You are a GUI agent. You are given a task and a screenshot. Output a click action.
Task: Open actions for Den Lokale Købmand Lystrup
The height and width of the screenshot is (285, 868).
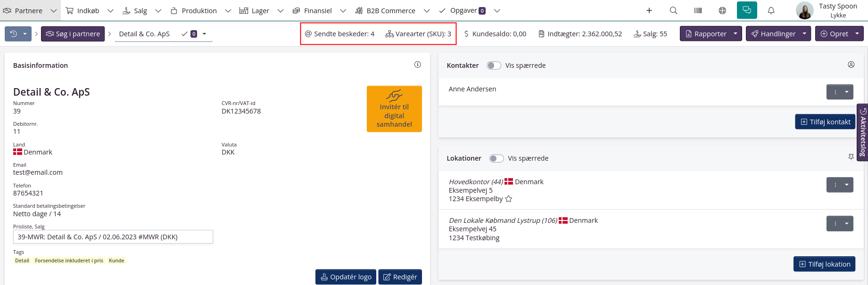(840, 223)
